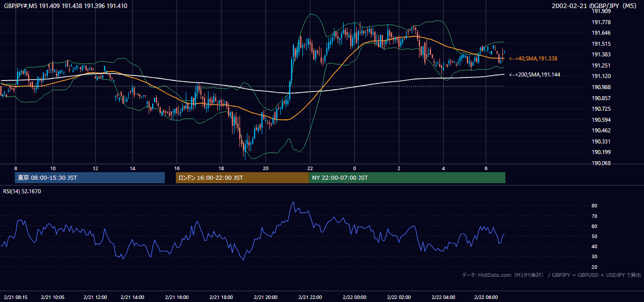Click the 2/21 08:15 time label
Image resolution: width=644 pixels, height=302 pixels.
point(16,297)
